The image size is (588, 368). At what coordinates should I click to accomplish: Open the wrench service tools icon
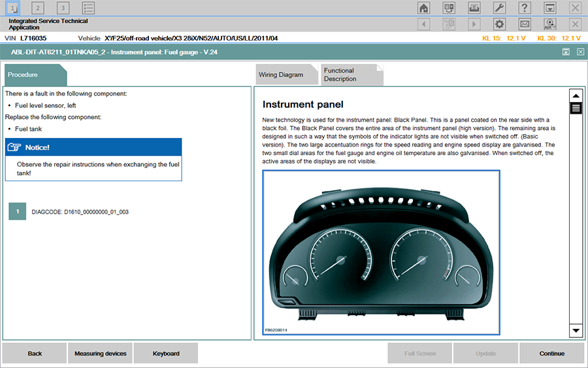(x=499, y=8)
